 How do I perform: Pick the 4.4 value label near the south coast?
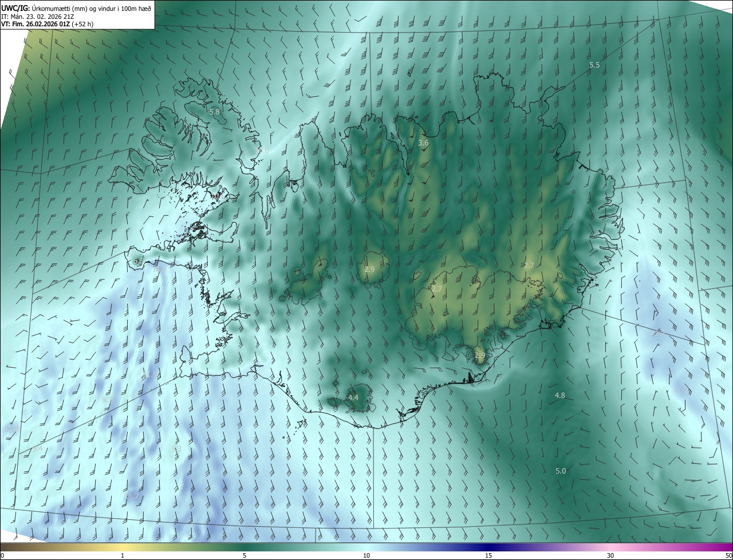click(353, 397)
